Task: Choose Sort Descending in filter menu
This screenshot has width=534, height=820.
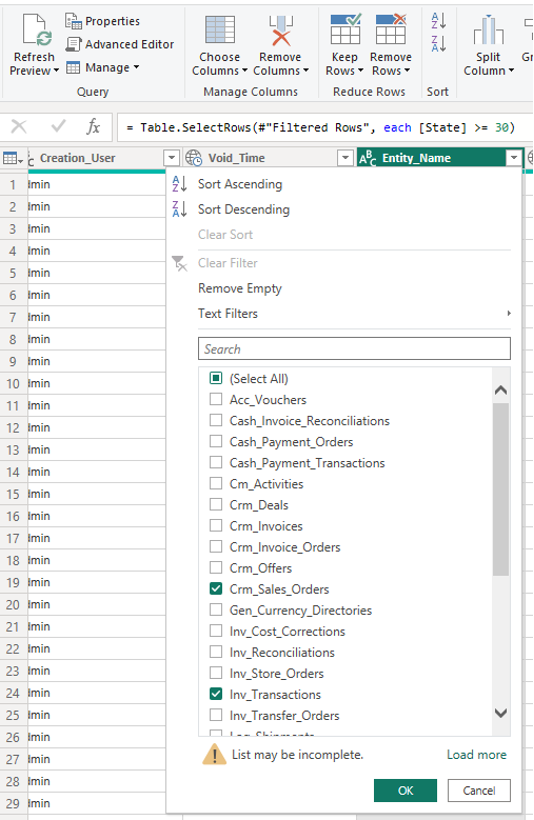Action: [x=243, y=210]
